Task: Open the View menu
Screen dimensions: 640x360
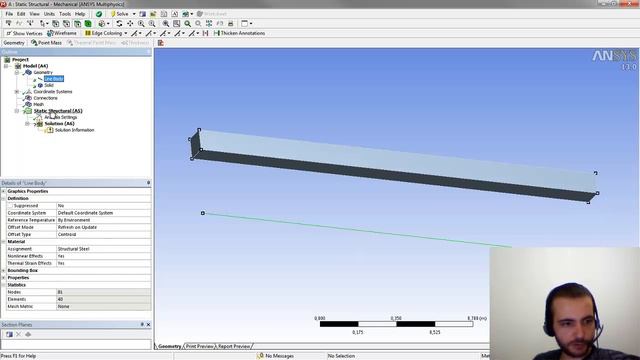Action: pos(34,14)
